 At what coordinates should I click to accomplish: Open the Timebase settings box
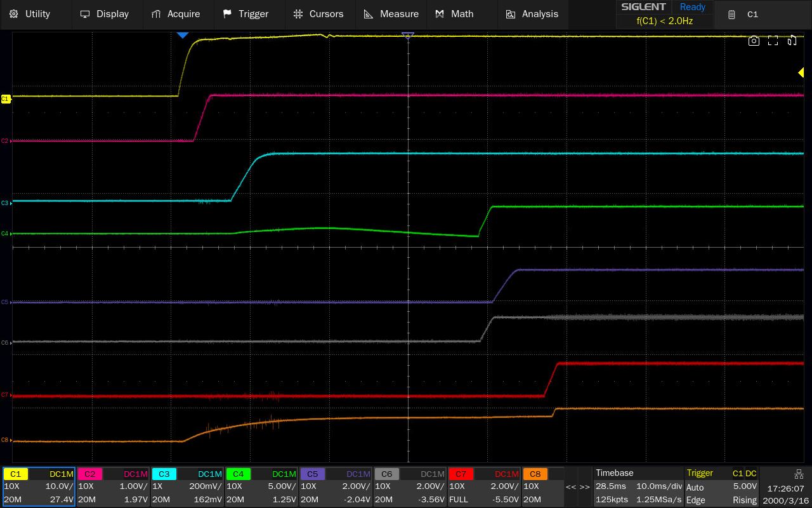click(638, 486)
